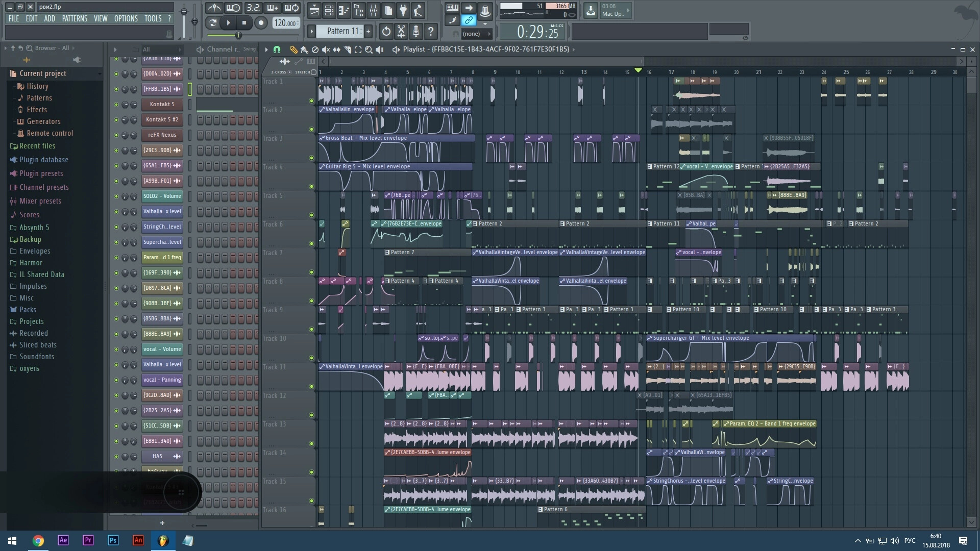Toggle Playlist snap magnet

[x=277, y=49]
